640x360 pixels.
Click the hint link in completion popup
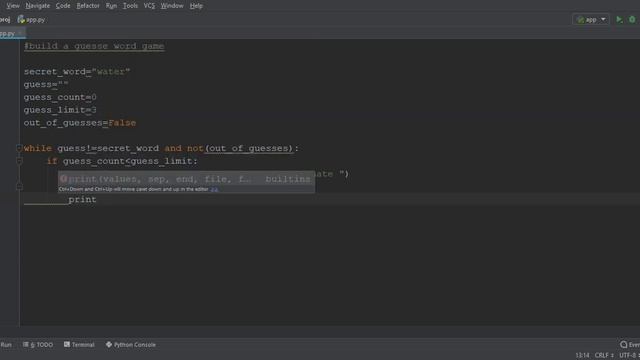pos(214,189)
